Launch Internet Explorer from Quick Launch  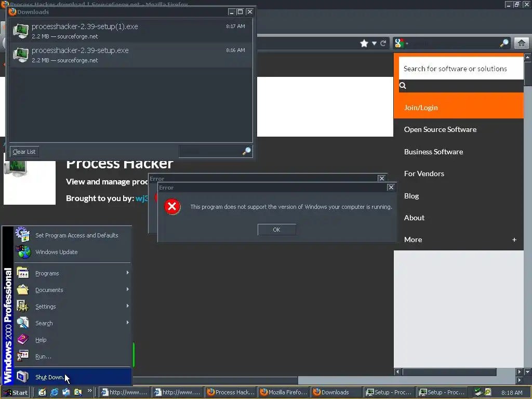[x=54, y=392]
